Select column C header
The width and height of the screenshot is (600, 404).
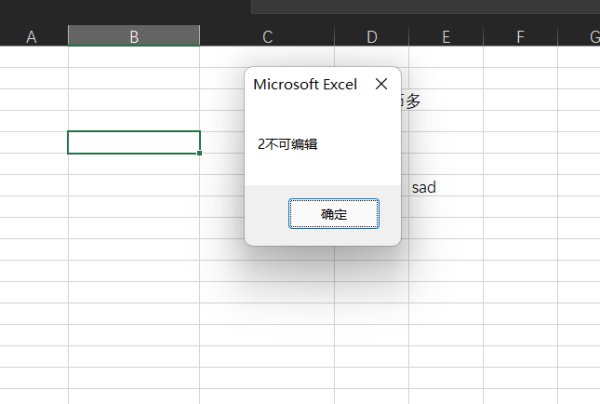coord(267,37)
